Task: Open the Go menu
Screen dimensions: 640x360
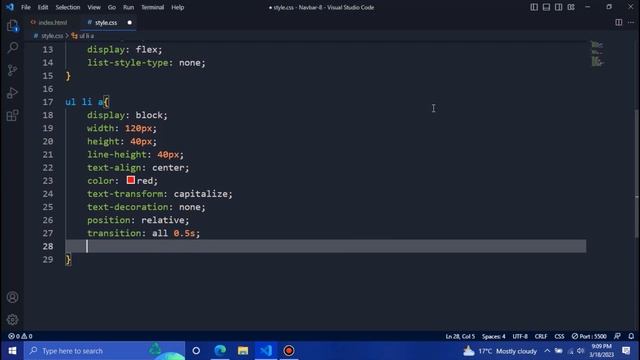Action: [112, 7]
